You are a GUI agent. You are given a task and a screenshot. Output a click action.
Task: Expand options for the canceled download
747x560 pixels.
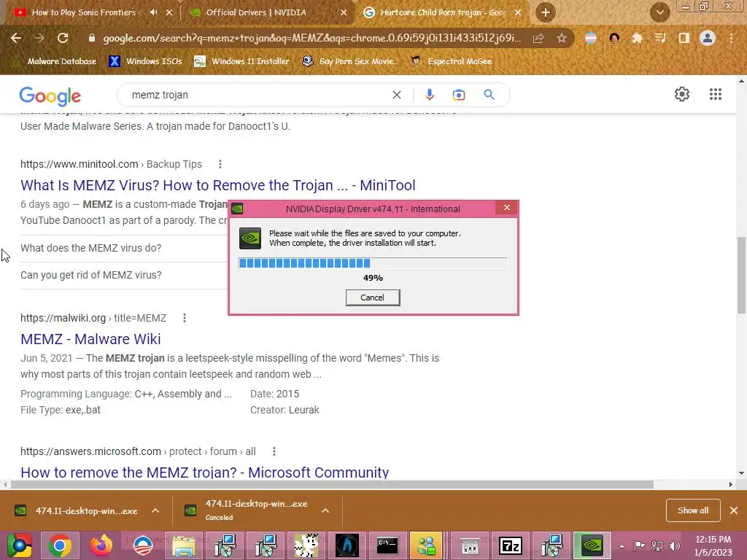tap(325, 510)
